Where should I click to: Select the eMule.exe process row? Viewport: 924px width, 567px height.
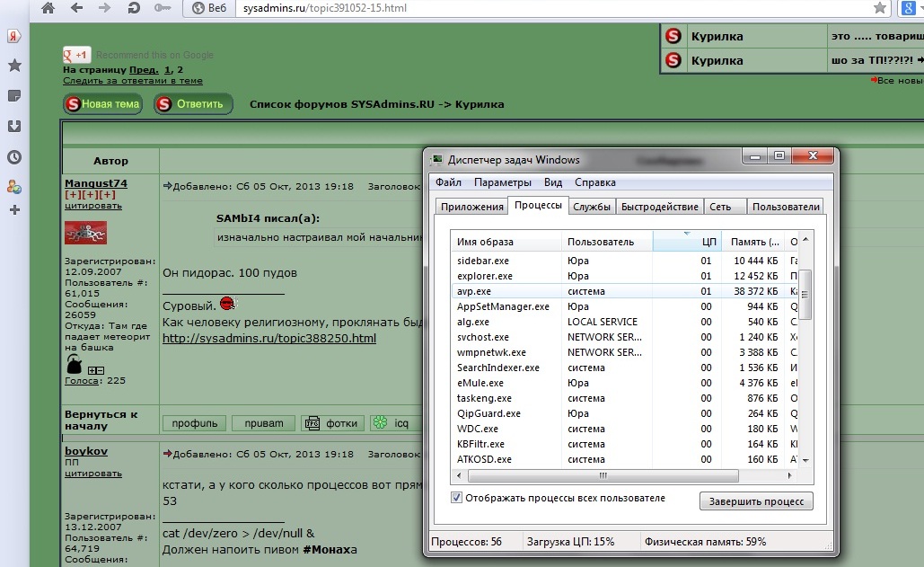(x=625, y=383)
